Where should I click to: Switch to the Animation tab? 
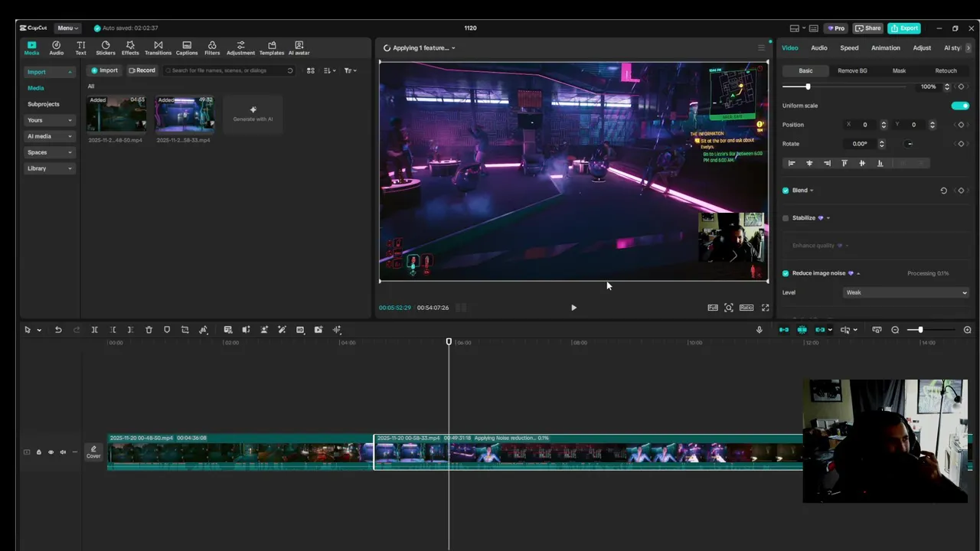click(886, 47)
